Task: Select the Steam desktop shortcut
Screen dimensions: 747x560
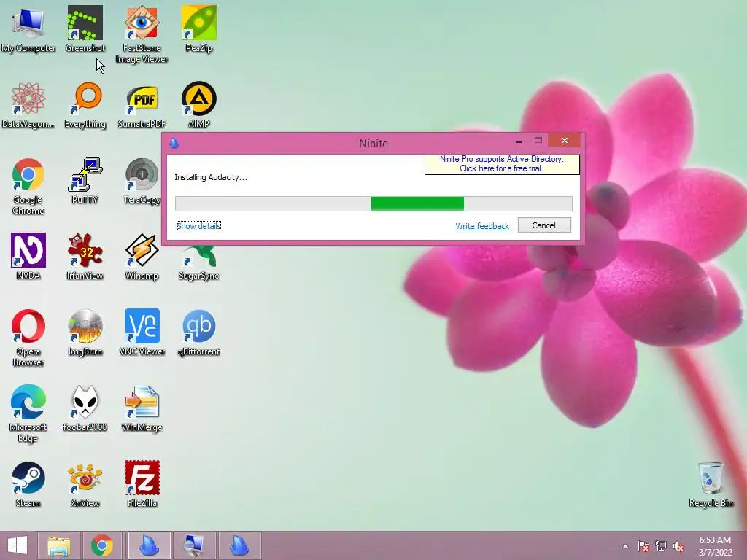Action: (x=28, y=484)
